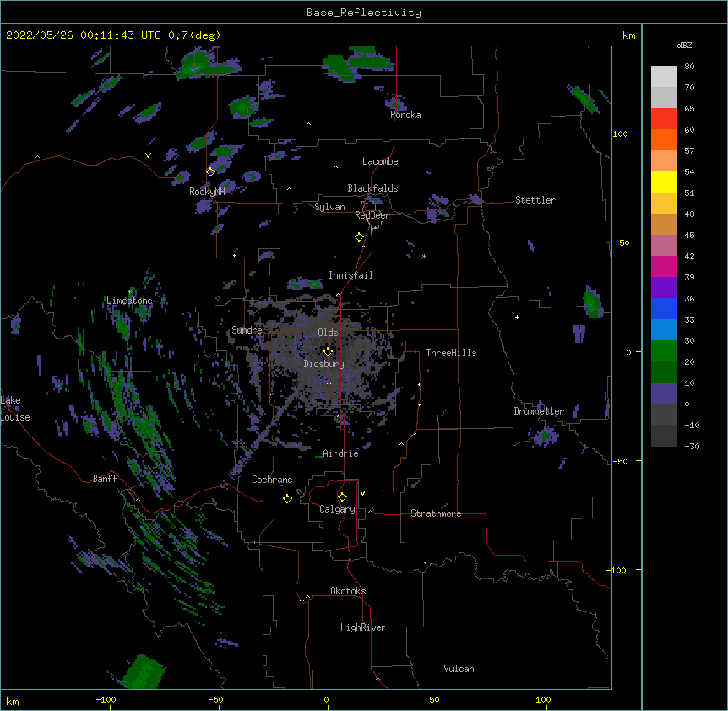
Task: Click the Banff label
Action: [x=105, y=479]
